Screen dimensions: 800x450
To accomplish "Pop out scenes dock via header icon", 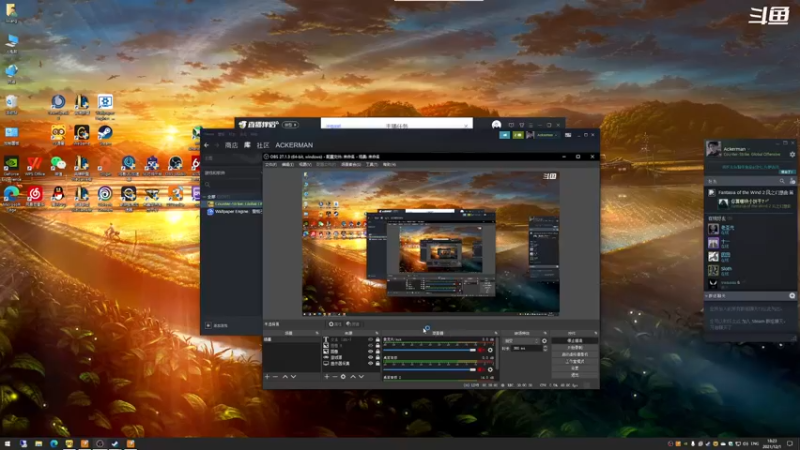I will point(317,333).
